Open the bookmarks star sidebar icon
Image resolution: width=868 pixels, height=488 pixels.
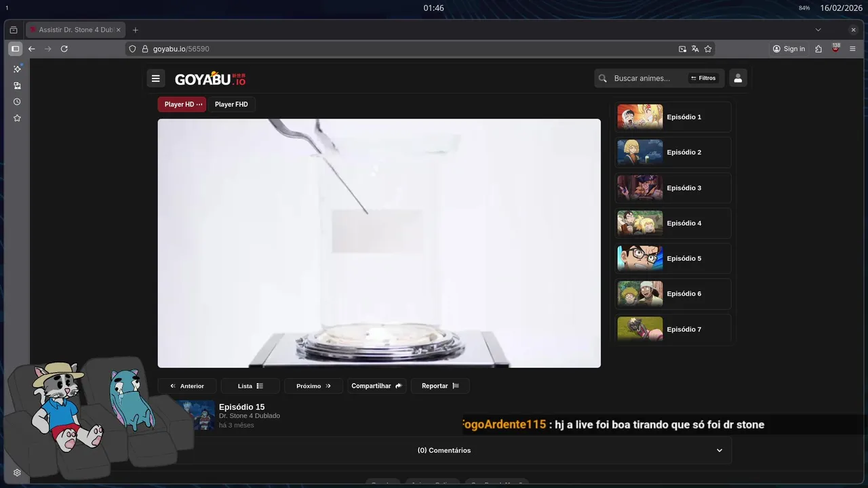17,118
